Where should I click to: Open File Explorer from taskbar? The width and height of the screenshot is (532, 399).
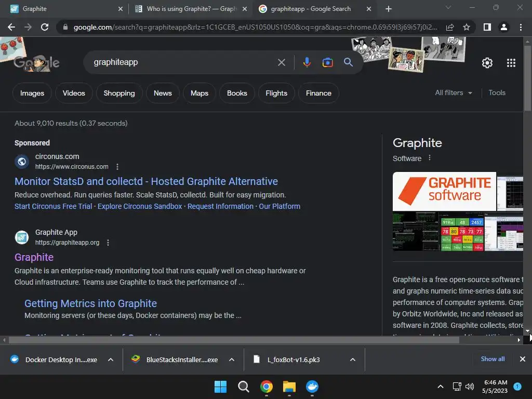click(x=289, y=387)
